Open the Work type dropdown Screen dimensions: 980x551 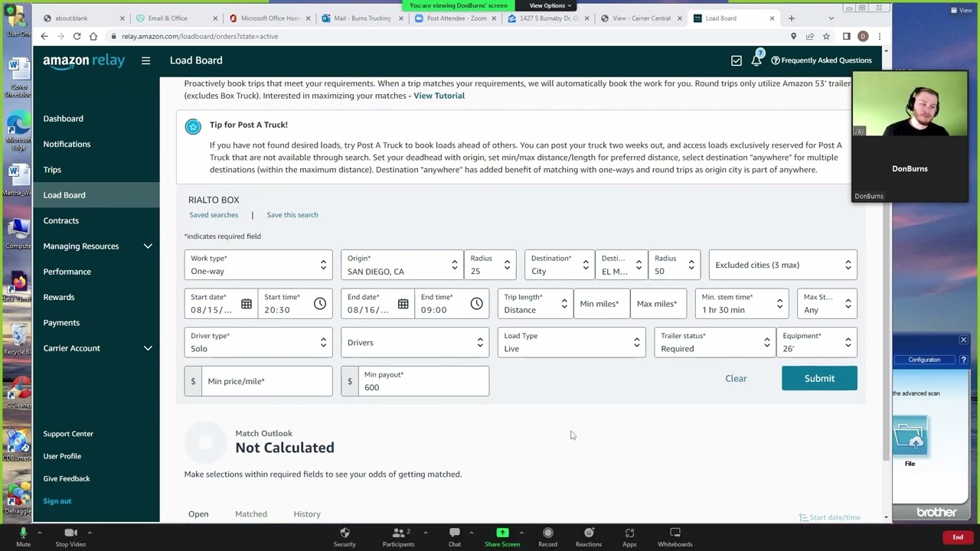coord(258,265)
